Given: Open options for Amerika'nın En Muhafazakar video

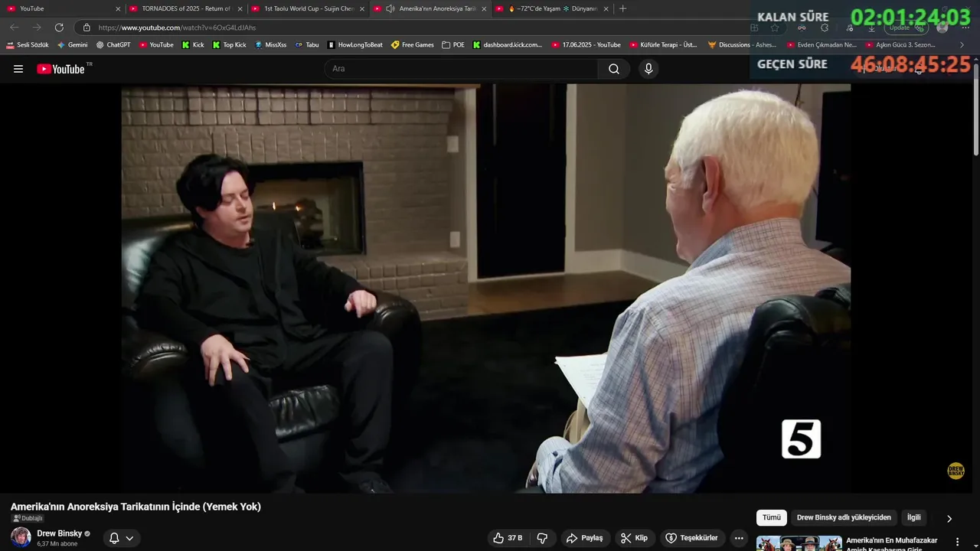Looking at the screenshot, I should [957, 541].
